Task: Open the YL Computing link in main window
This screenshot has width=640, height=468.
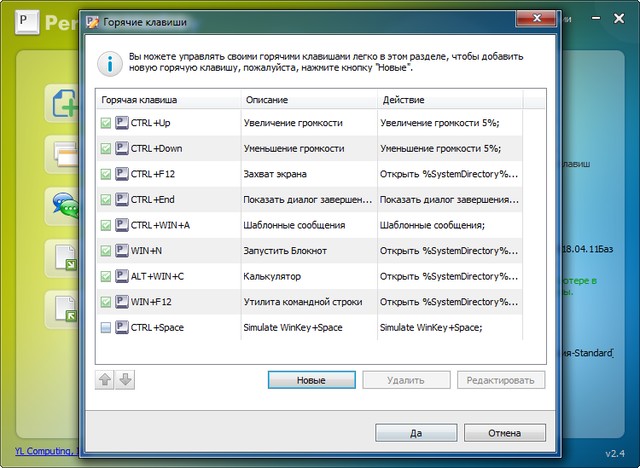Action: pos(45,451)
